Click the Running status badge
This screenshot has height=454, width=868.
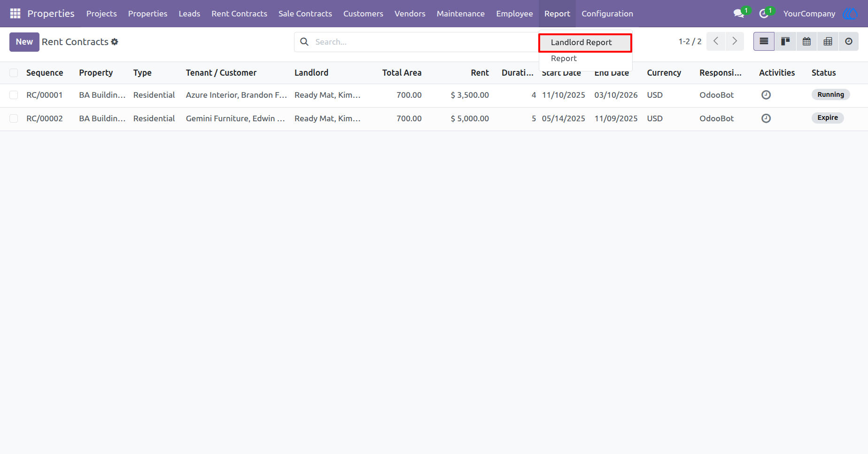click(x=830, y=94)
